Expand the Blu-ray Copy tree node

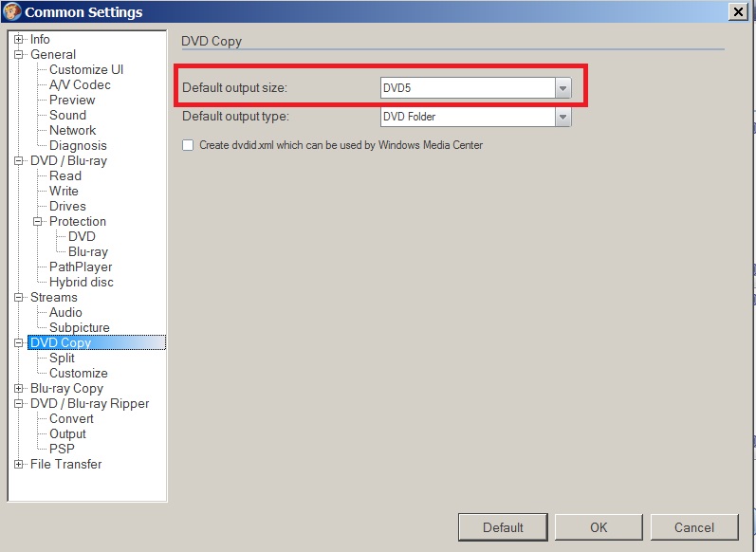tap(18, 388)
